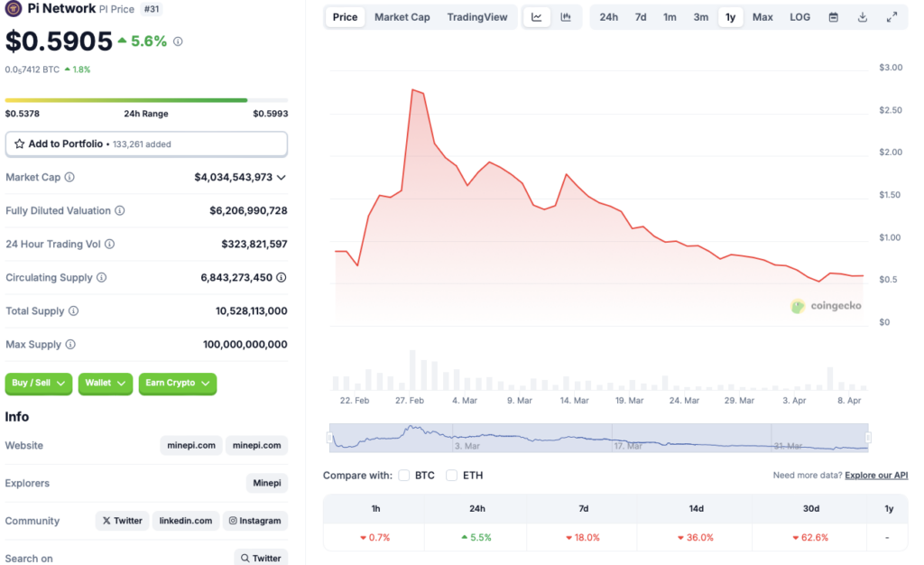Click Add to Portfolio button
Viewport: 924px width, 565px height.
146,144
